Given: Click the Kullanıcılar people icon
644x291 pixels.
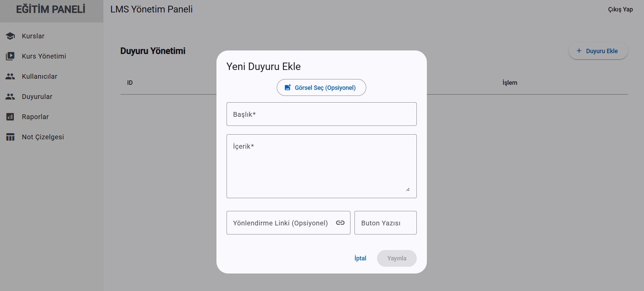Looking at the screenshot, I should click(x=10, y=76).
